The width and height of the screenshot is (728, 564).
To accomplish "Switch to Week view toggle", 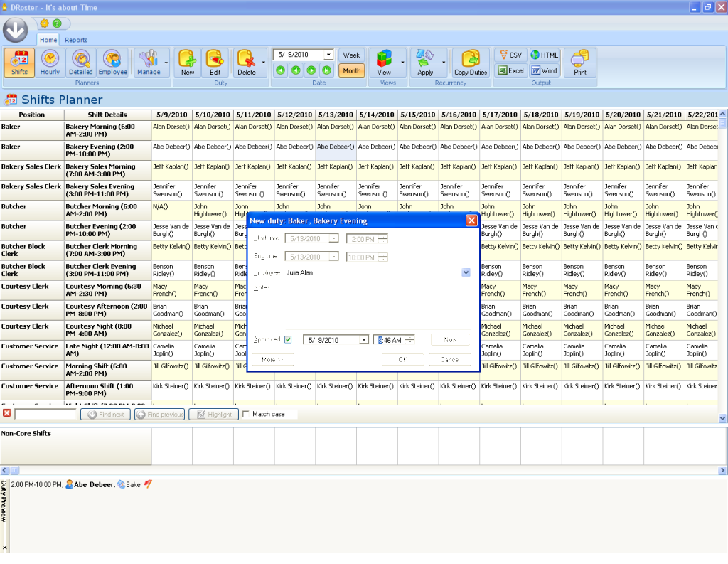I will click(351, 55).
